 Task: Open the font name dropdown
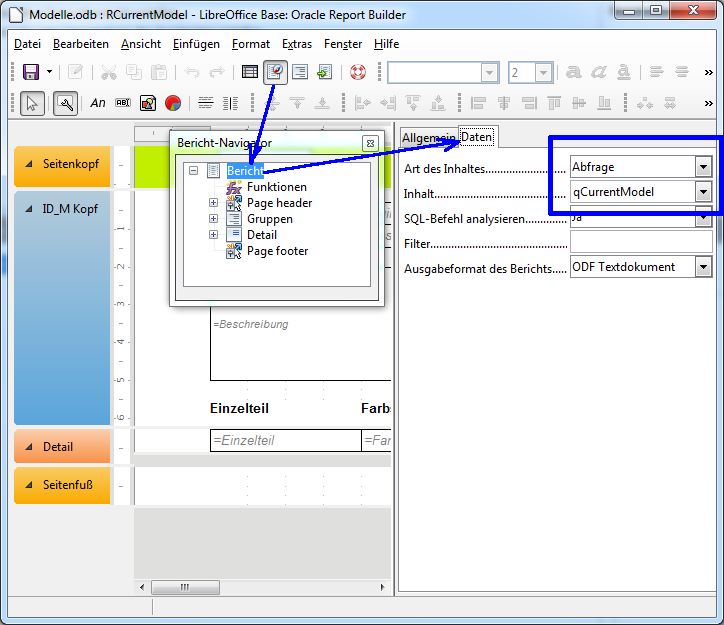489,73
